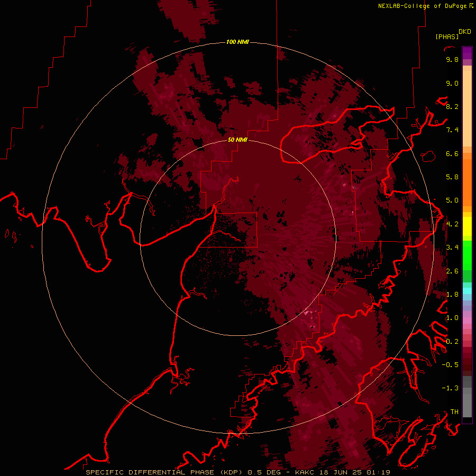The height and width of the screenshot is (476, 476).
Task: Click the 100 NMI range ring label
Action: 237,42
